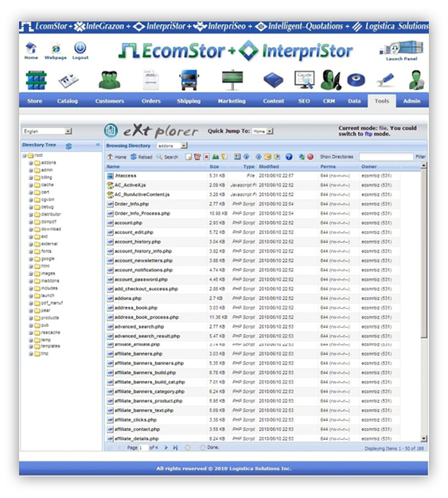The height and width of the screenshot is (498, 448).
Task: Jump to last page of files
Action: pos(175,448)
